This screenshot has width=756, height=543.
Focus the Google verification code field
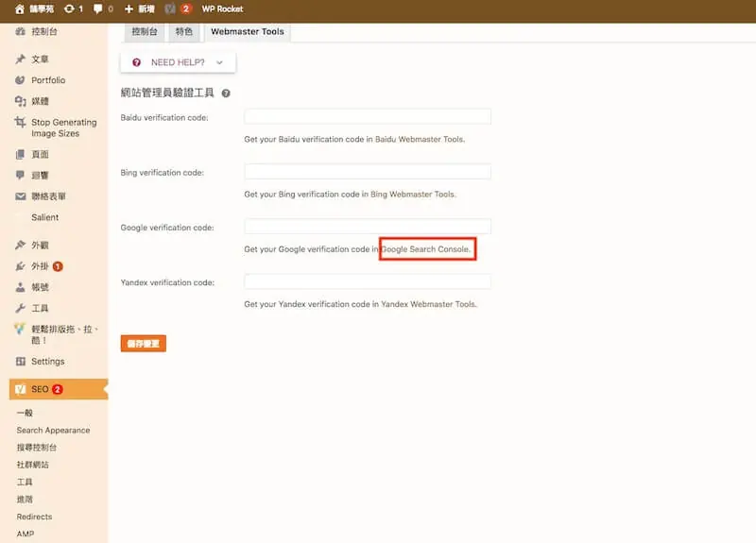pos(368,227)
